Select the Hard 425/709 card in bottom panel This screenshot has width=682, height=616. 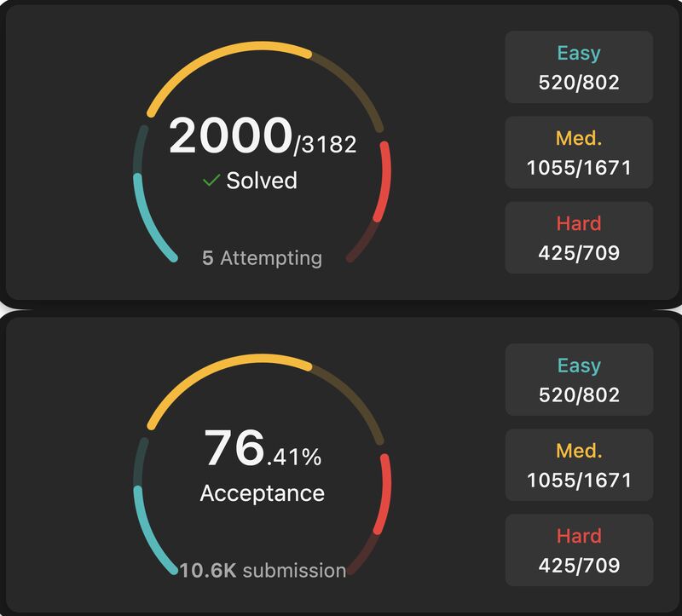tap(579, 550)
